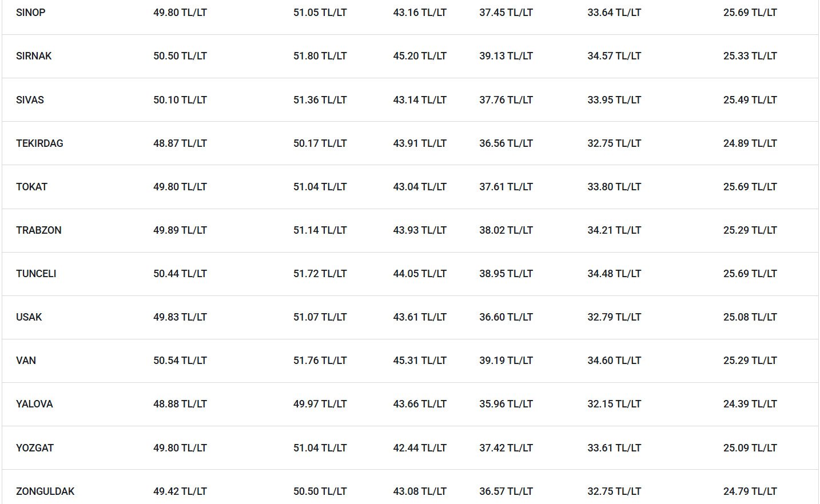
Task: Click YALOVA in the city column
Action: [34, 404]
